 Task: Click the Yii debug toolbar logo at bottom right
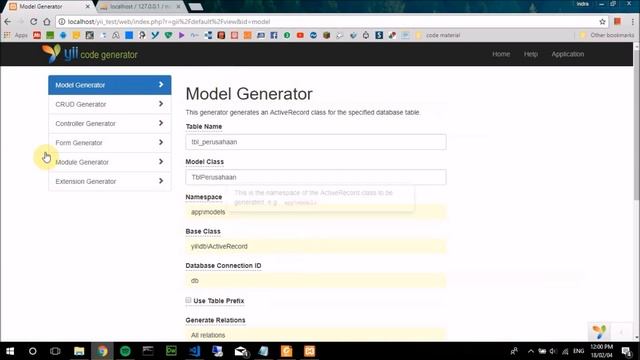(599, 332)
